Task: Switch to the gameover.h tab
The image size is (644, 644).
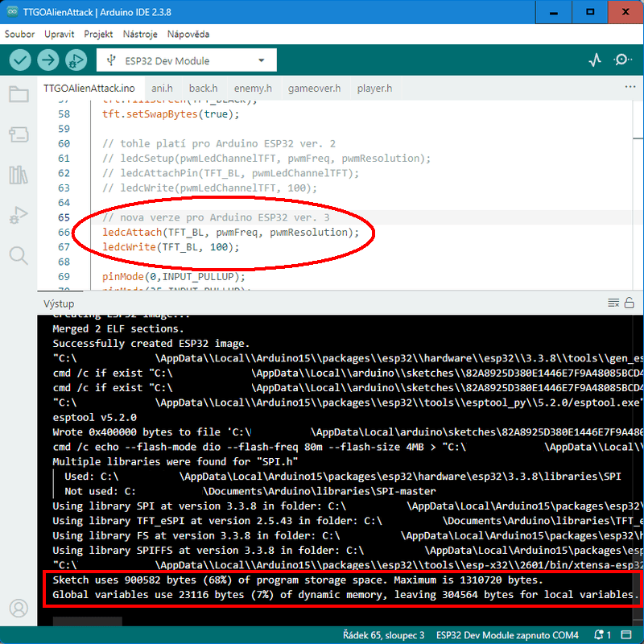Action: pyautogui.click(x=314, y=89)
